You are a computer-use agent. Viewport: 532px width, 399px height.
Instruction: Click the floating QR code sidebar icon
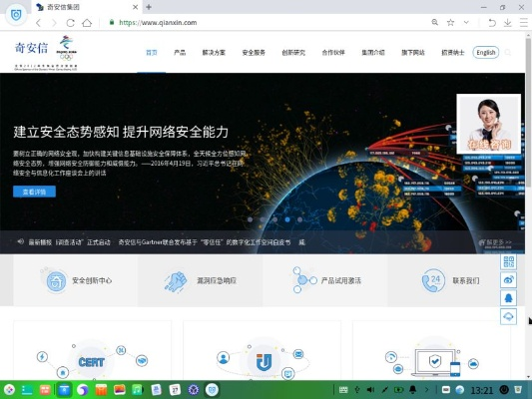509,261
